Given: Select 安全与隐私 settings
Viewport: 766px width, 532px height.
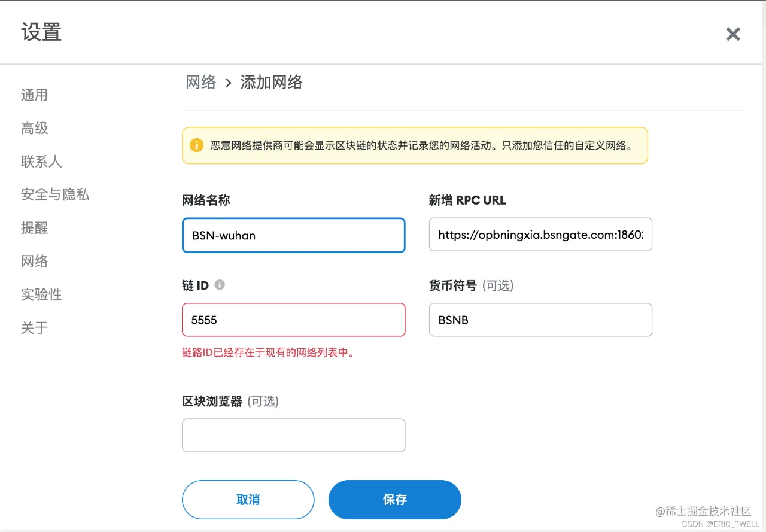Looking at the screenshot, I should coord(55,194).
